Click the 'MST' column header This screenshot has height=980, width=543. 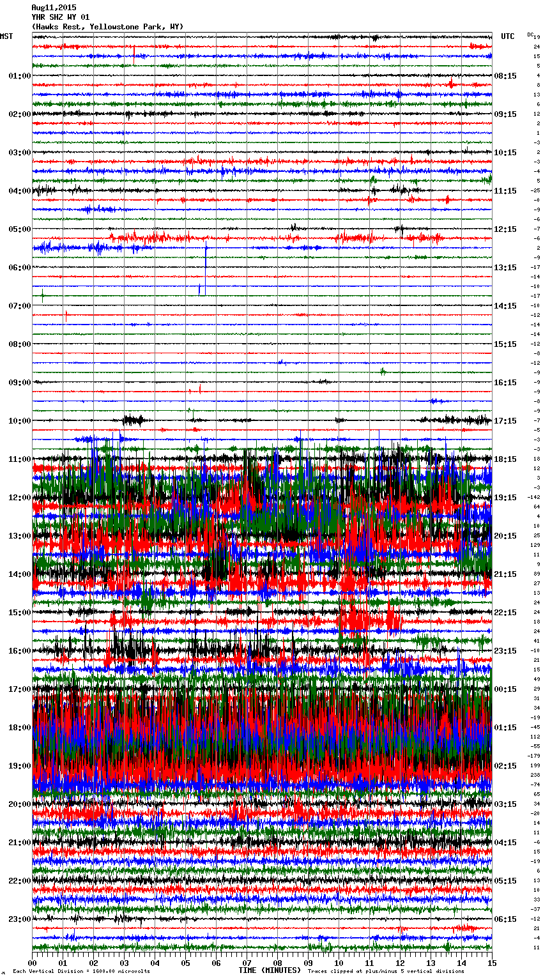[x=6, y=36]
